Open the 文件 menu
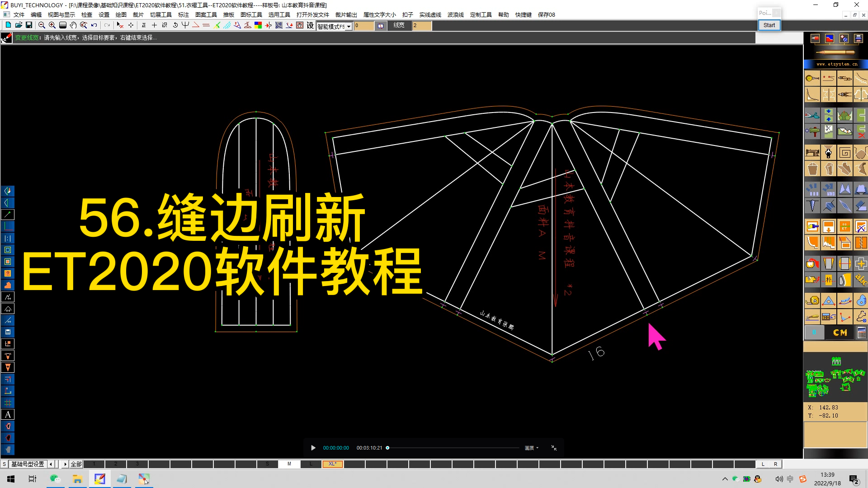This screenshot has width=868, height=488. coord(19,15)
